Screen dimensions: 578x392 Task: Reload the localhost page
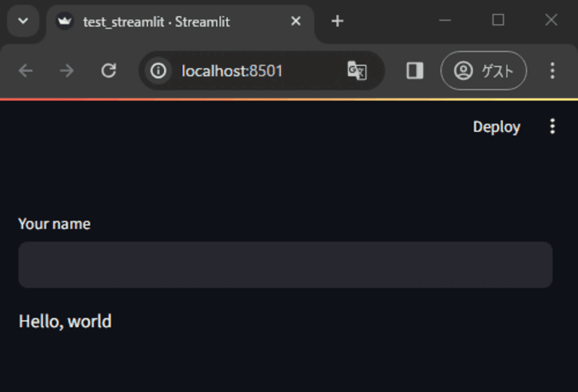tap(109, 71)
